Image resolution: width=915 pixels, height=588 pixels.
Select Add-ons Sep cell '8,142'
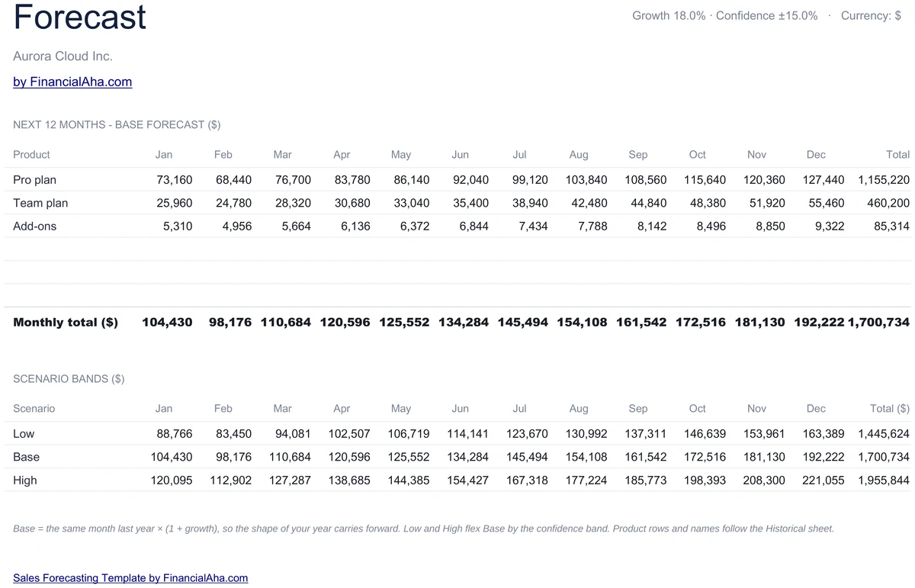pyautogui.click(x=652, y=227)
